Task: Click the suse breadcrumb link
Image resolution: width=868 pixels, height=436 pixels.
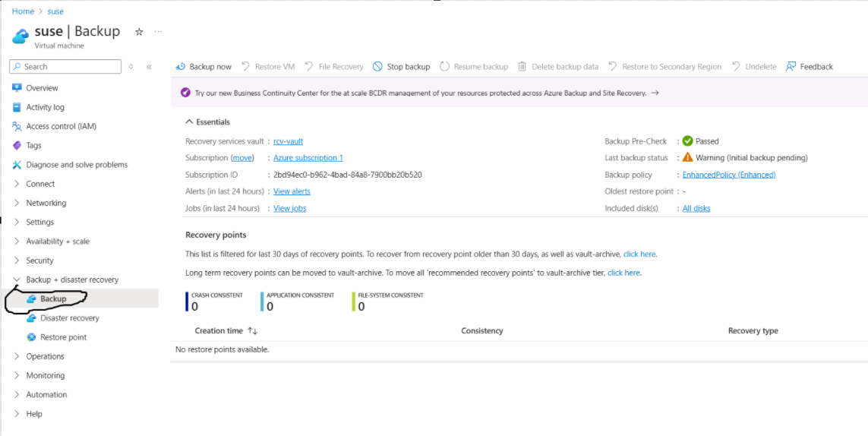Action: click(55, 11)
